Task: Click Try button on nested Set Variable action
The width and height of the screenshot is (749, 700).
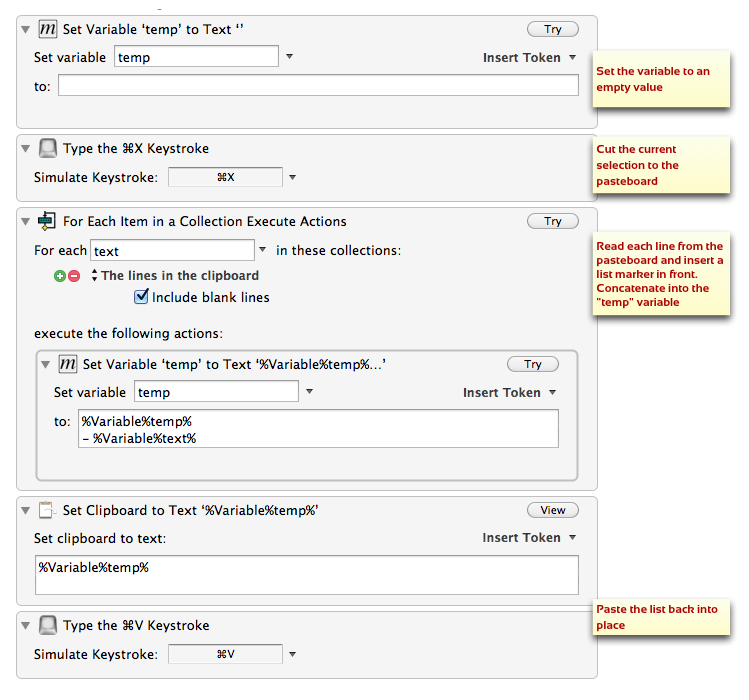Action: 533,364
